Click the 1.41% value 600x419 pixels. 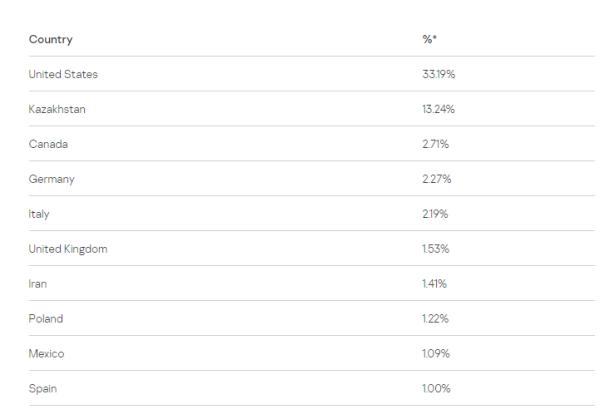coord(433,284)
